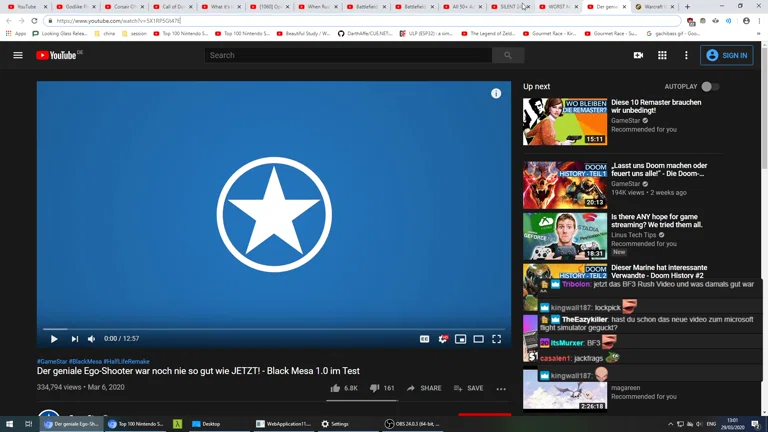Open the Chrome profile avatar icon
The image size is (768, 432).
tap(746, 21)
